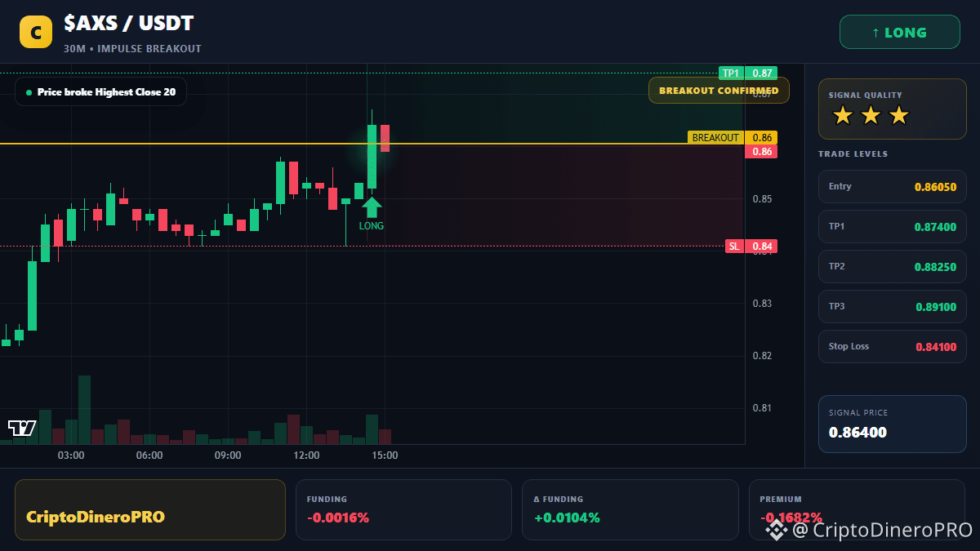Viewport: 980px width, 551px height.
Task: Select the Stop Loss 0.84100 row
Action: (893, 347)
